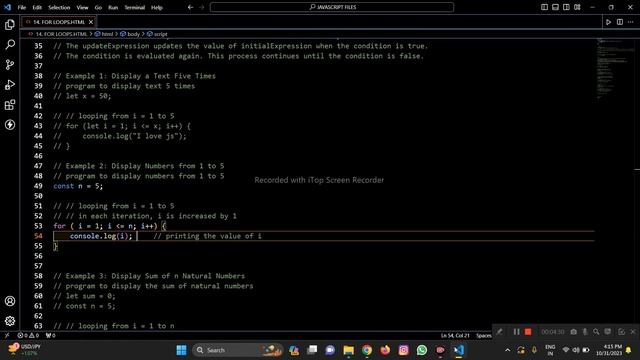The height and width of the screenshot is (360, 640).
Task: Click the taskbar Search box
Action: (238, 350)
